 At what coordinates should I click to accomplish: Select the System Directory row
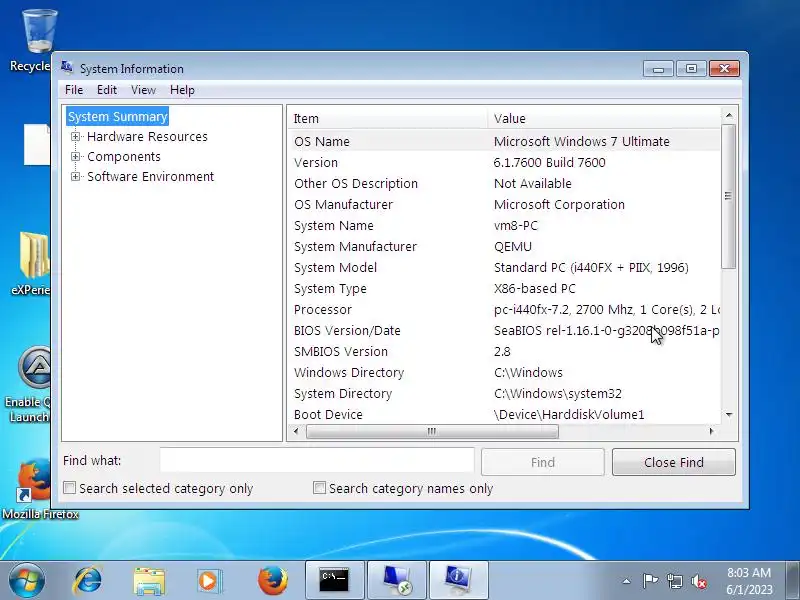tap(504, 393)
